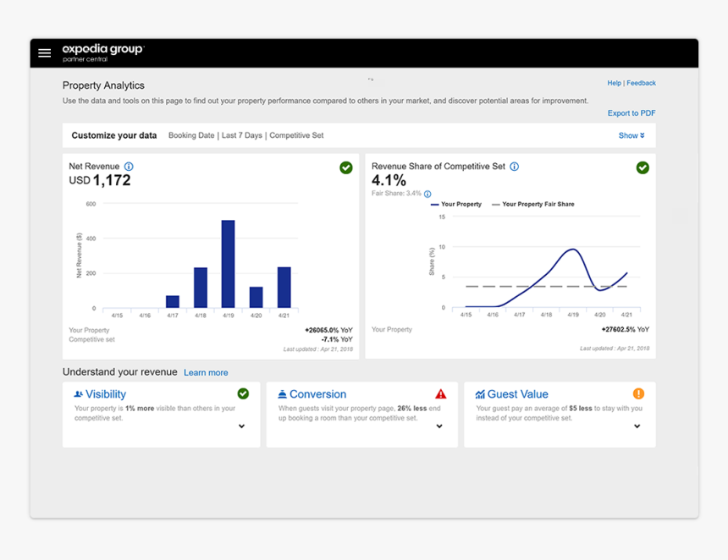Screen dimensions: 728x560
Task: Click the USD 1,172 revenue value
Action: pos(100,180)
